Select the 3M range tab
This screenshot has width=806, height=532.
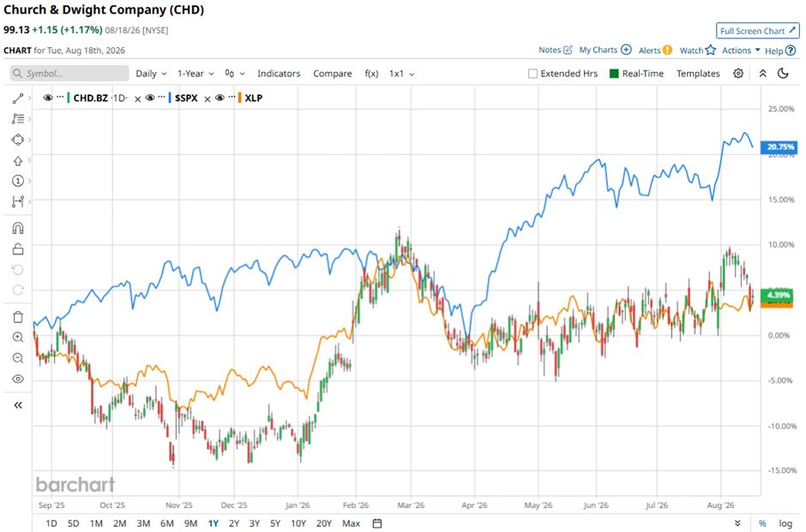(x=143, y=523)
